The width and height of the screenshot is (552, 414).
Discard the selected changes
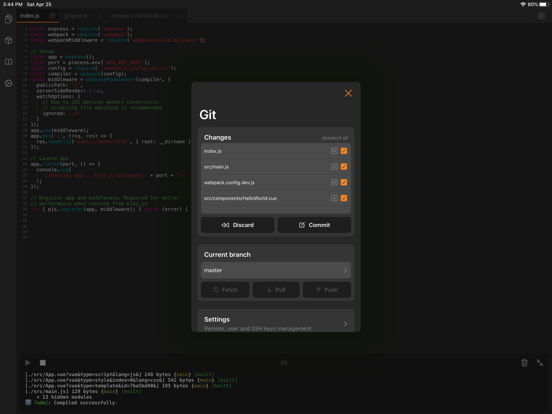tap(238, 225)
